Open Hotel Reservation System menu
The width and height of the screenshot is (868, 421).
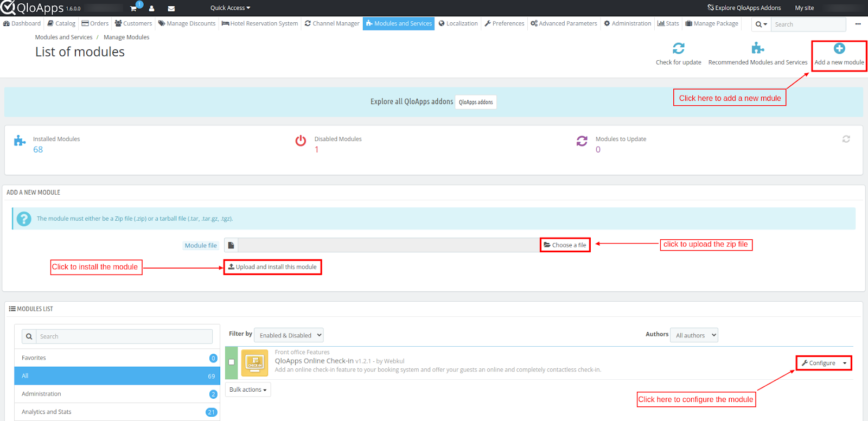coord(260,23)
